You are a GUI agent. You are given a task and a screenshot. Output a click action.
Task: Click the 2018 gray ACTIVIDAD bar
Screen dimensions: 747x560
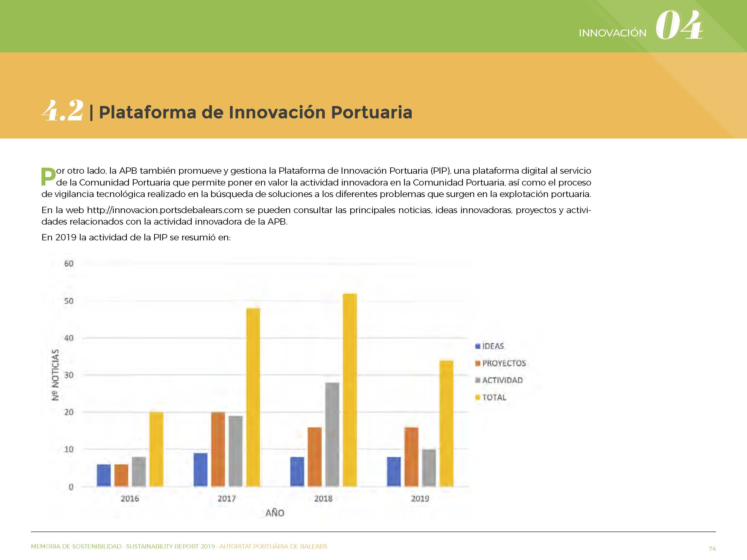pyautogui.click(x=332, y=434)
